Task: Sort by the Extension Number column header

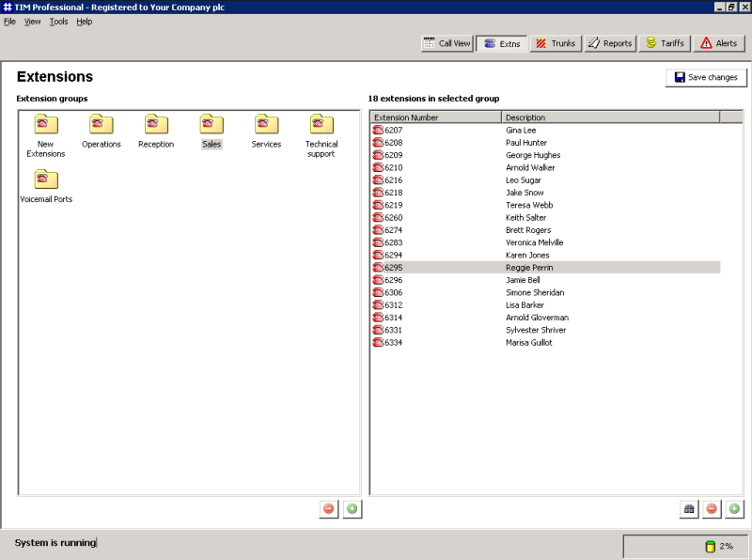Action: point(434,117)
